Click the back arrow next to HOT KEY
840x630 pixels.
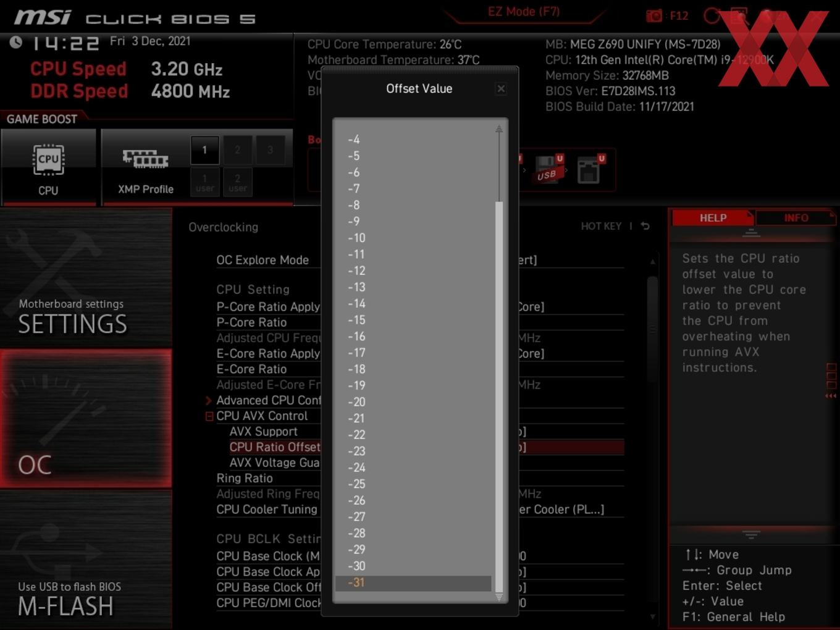[645, 226]
